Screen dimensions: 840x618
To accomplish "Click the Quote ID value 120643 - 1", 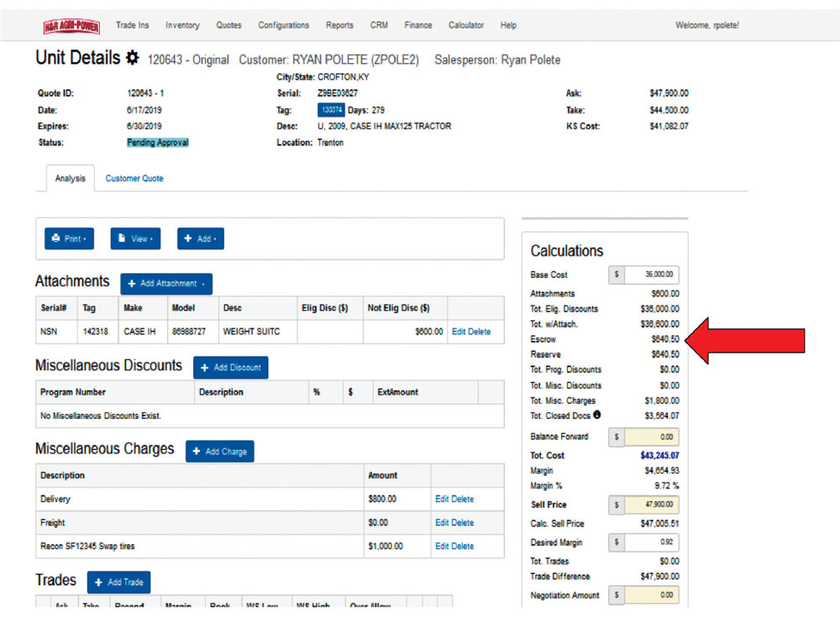I will tap(145, 93).
